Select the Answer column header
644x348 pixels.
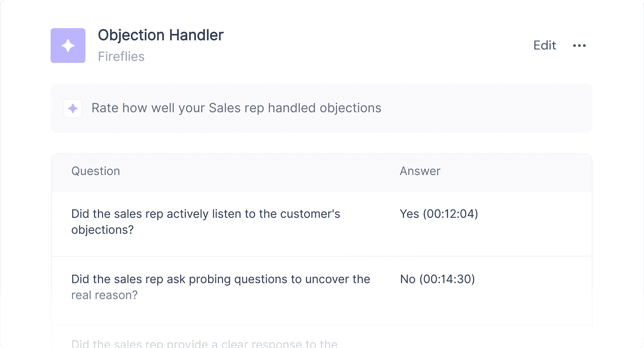pos(420,171)
